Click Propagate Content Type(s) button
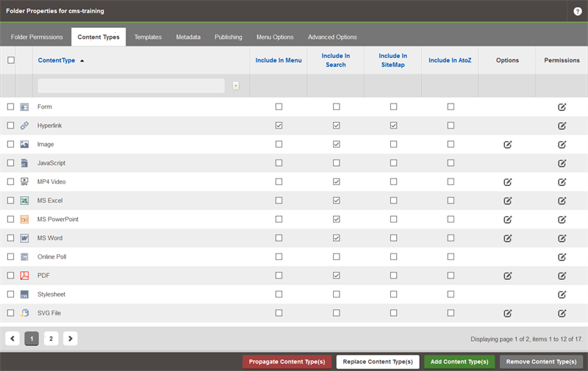The image size is (588, 371). pyautogui.click(x=287, y=362)
